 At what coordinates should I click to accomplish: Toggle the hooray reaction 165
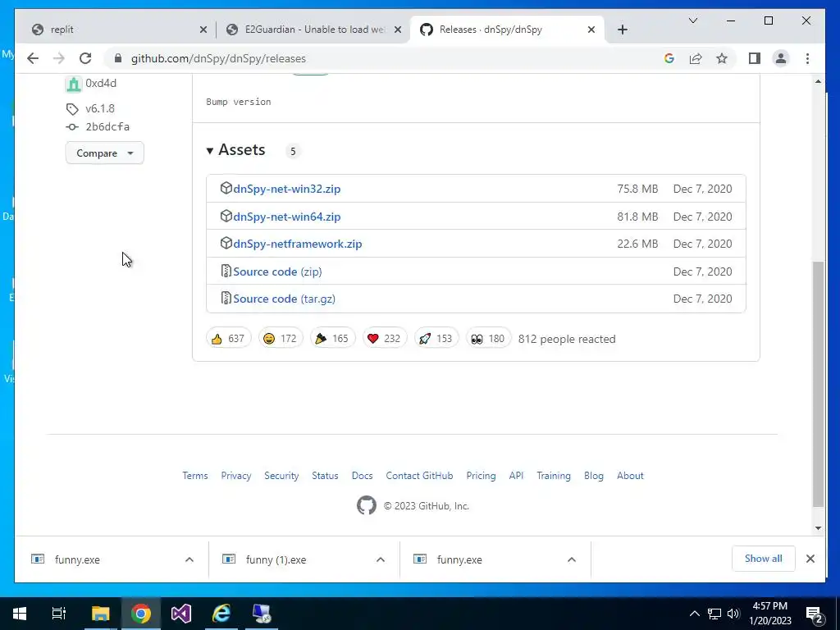(332, 339)
